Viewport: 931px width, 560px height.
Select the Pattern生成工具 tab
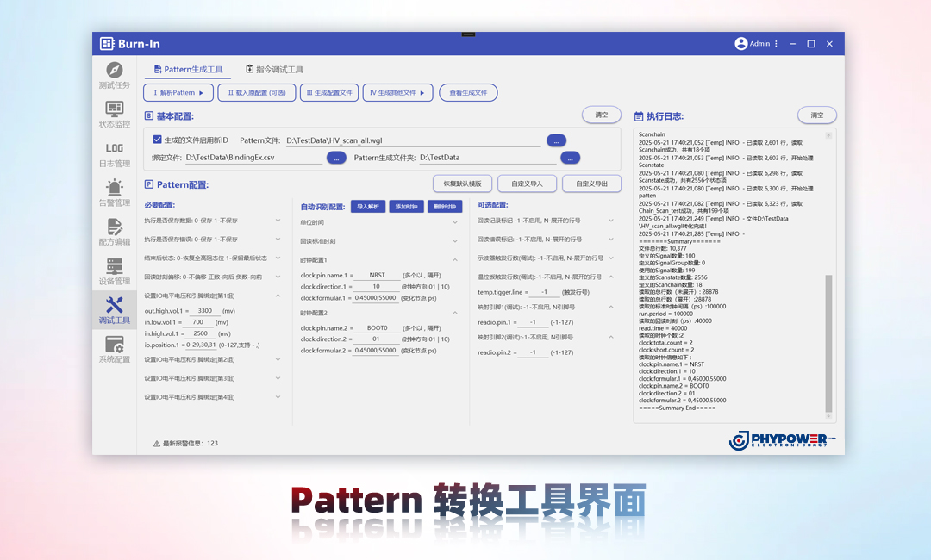[188, 70]
